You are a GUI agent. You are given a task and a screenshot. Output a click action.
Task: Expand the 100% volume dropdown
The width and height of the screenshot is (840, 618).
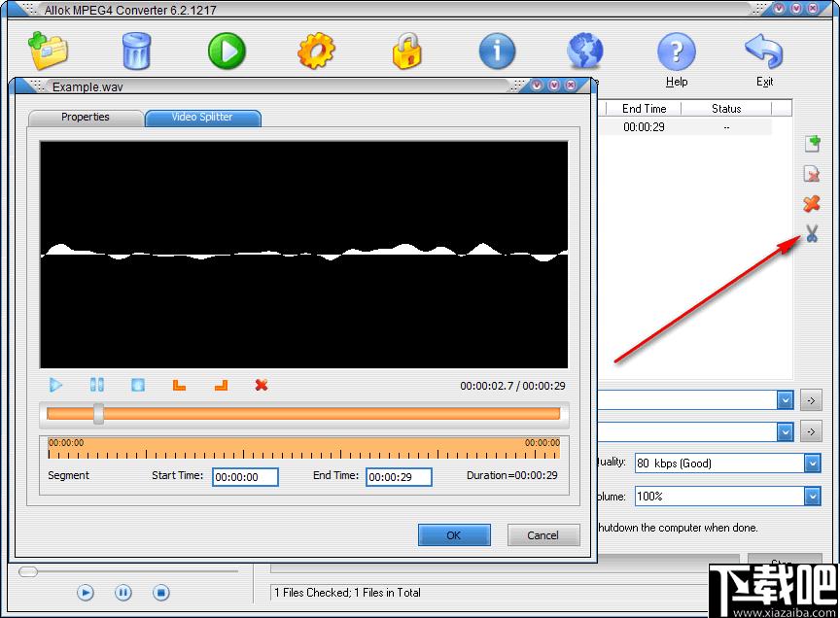pos(812,497)
